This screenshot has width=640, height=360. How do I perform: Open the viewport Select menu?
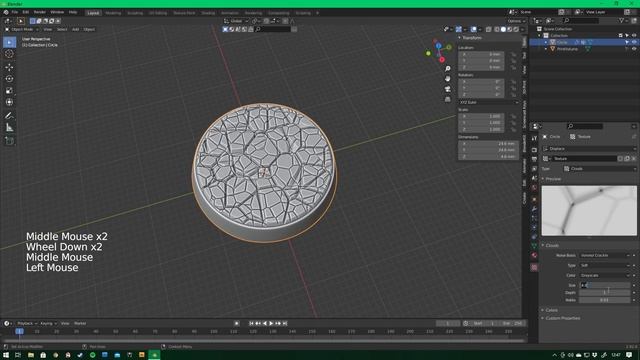click(62, 29)
